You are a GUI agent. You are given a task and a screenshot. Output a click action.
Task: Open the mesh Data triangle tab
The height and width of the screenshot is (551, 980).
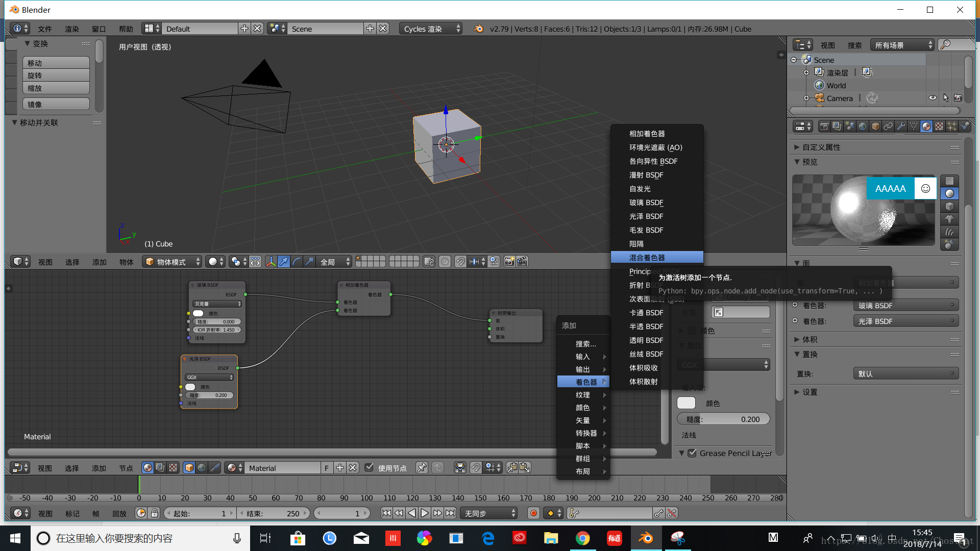click(914, 127)
